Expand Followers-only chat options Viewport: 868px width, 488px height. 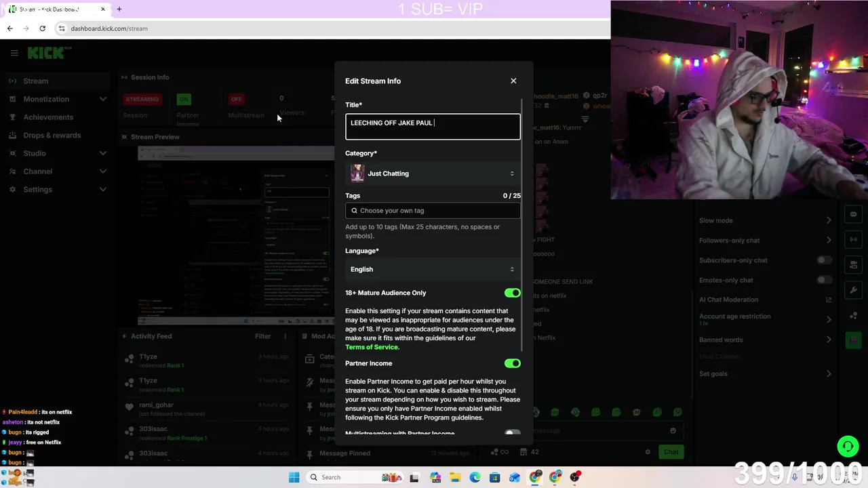(x=765, y=240)
